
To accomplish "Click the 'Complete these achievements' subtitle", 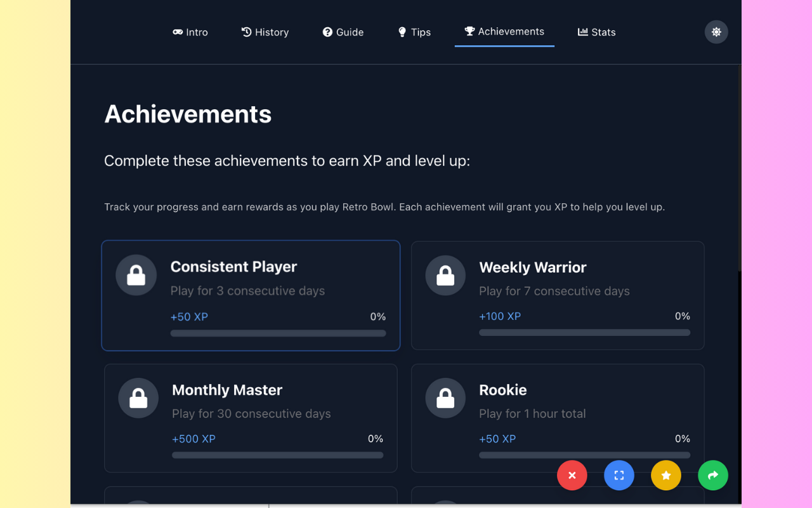I will (287, 161).
